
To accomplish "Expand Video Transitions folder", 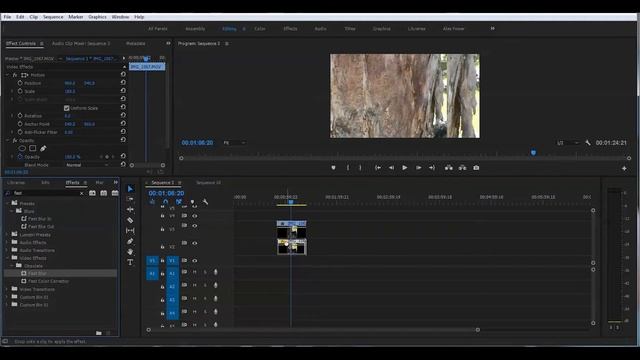I will click(x=7, y=289).
